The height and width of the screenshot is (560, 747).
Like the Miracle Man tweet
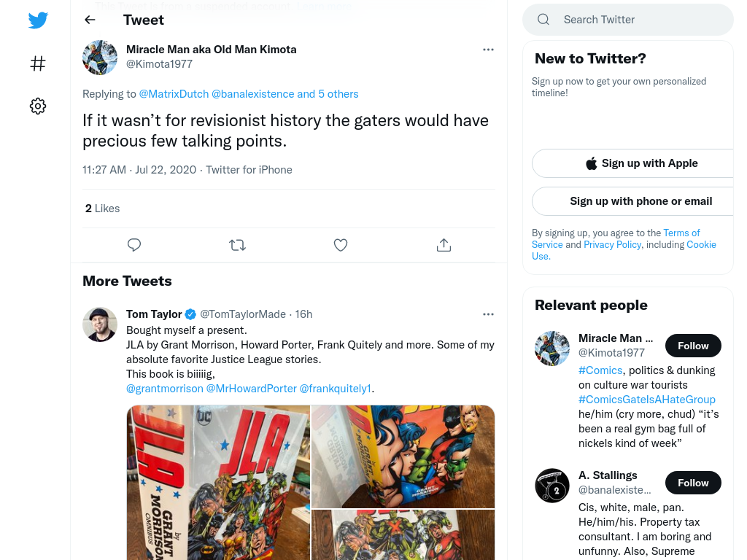click(341, 245)
